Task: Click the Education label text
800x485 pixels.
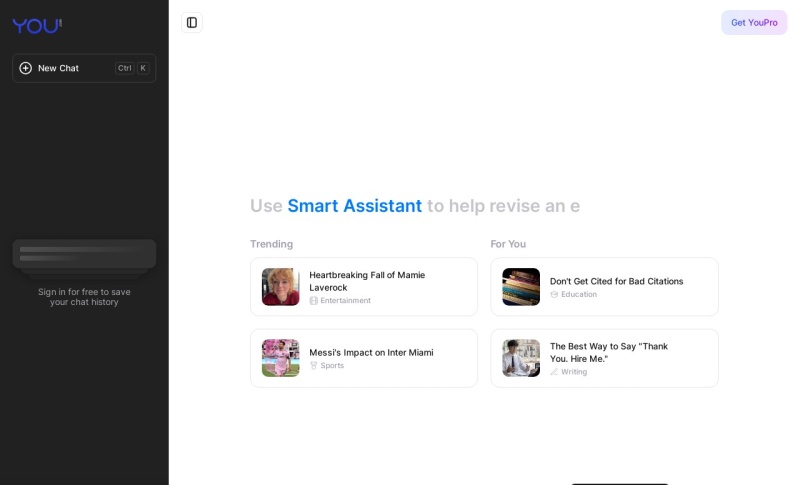Action: (x=579, y=294)
